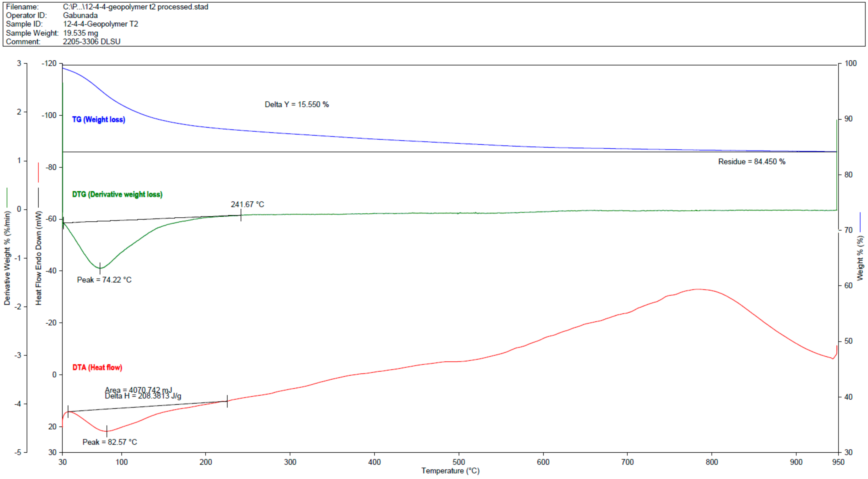Click the Weight % (%) axis title

[x=860, y=258]
